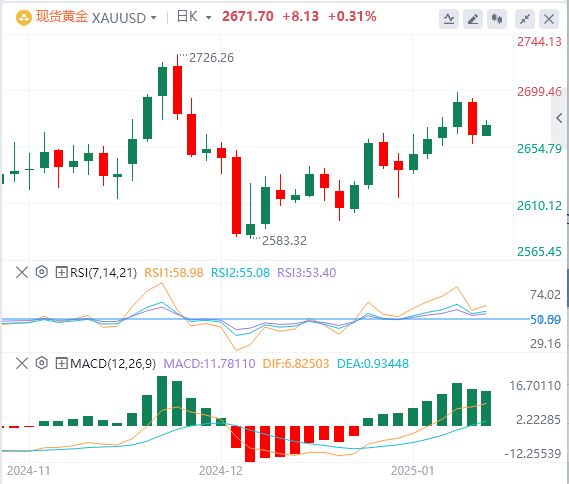Remove the MACD indicator panel
This screenshot has height=484, width=569.
(22, 363)
